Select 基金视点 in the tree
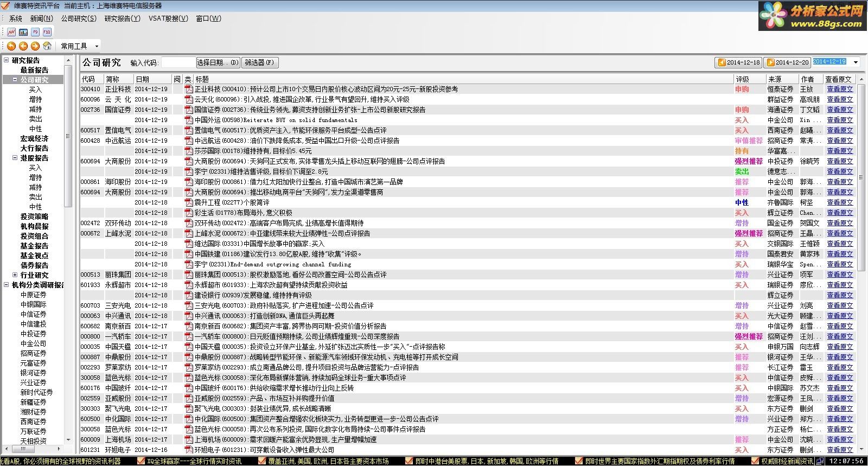Image resolution: width=868 pixels, height=466 pixels. (34, 256)
